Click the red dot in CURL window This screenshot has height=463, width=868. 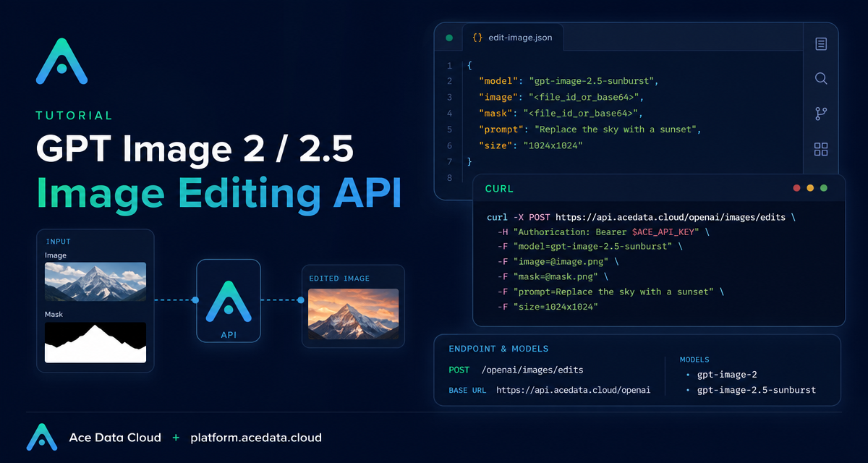tap(796, 188)
